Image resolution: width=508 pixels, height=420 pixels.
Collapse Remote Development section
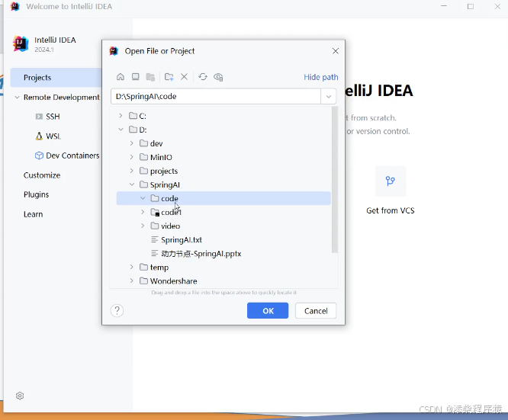click(x=18, y=97)
